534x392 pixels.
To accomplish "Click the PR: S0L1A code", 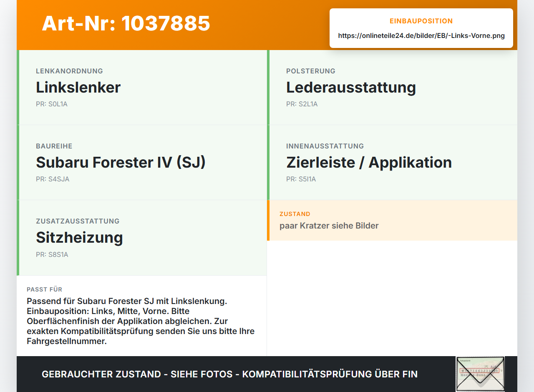I will [52, 104].
